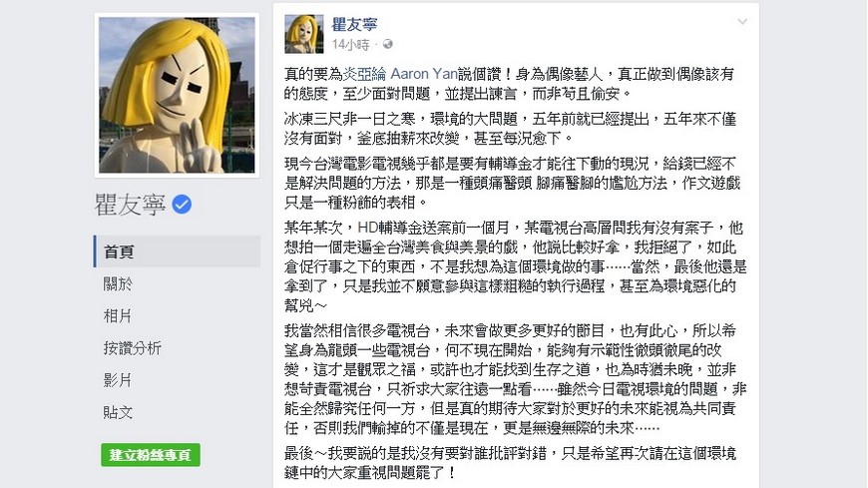The width and height of the screenshot is (868, 488).
Task: Click the public globe privacy icon
Action: click(x=387, y=44)
